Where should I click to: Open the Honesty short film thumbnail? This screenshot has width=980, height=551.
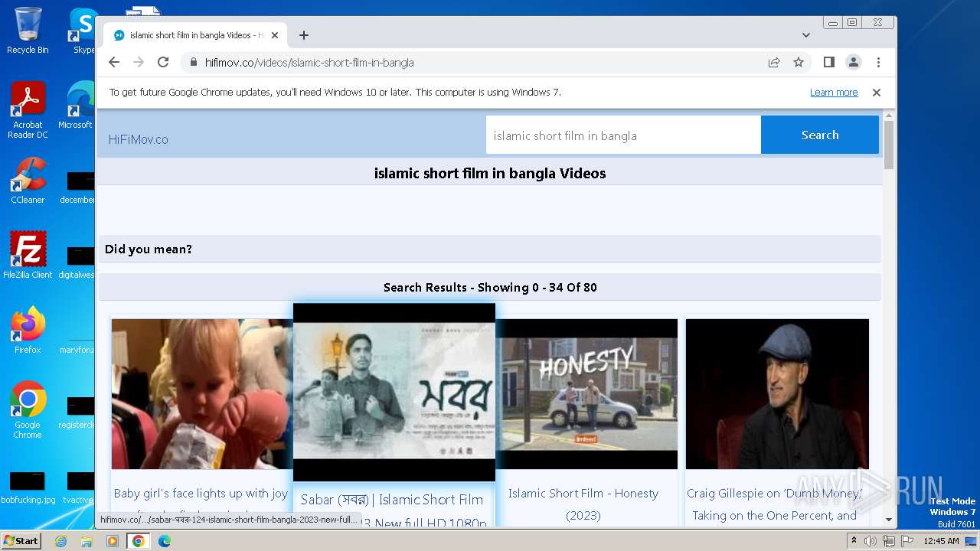tap(586, 394)
